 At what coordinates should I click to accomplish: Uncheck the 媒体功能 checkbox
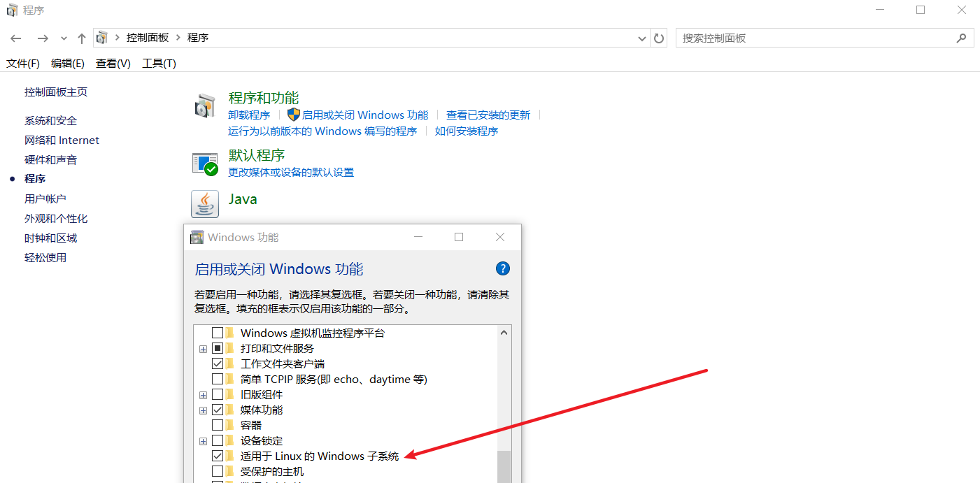tap(218, 410)
